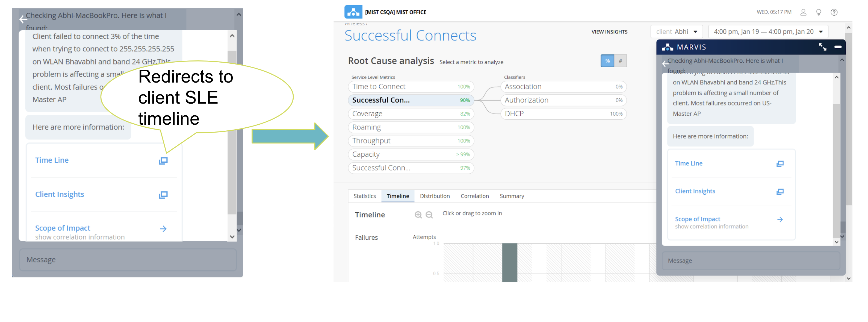868x322 pixels.
Task: Toggle metrics to number count view
Action: pyautogui.click(x=620, y=61)
